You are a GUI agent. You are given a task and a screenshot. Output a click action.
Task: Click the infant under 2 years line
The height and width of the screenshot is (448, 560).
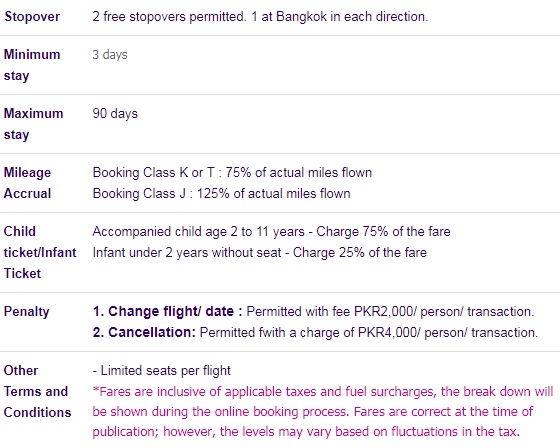pyautogui.click(x=260, y=253)
